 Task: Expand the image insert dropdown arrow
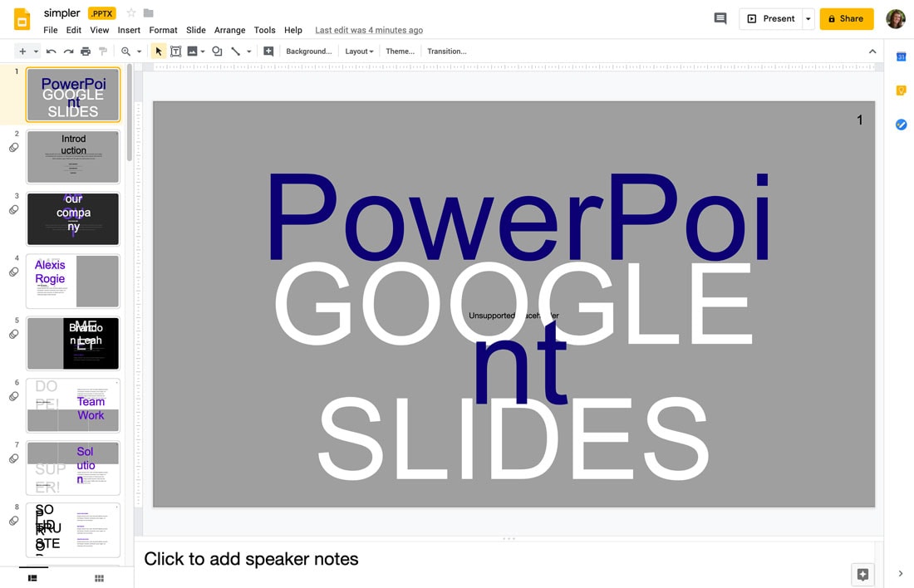tap(203, 51)
